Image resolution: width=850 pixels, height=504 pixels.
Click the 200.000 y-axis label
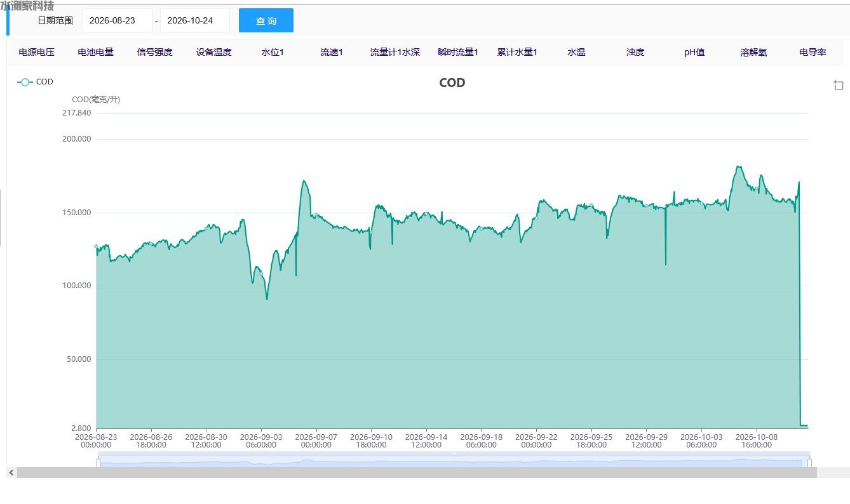(x=76, y=139)
